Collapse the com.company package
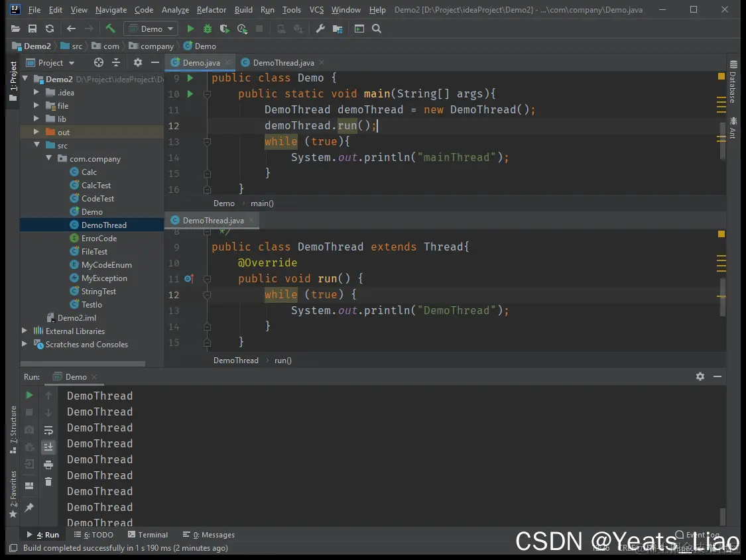746x560 pixels. pyautogui.click(x=49, y=158)
